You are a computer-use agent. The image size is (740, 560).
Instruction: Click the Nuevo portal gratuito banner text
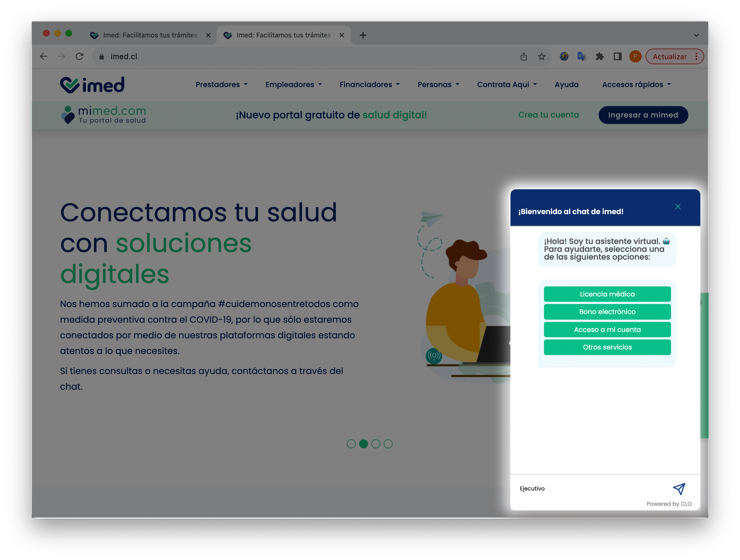[x=331, y=115]
